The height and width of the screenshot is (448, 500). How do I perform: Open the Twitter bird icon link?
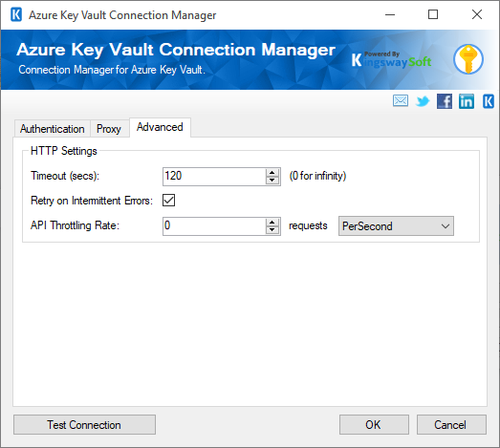423,101
